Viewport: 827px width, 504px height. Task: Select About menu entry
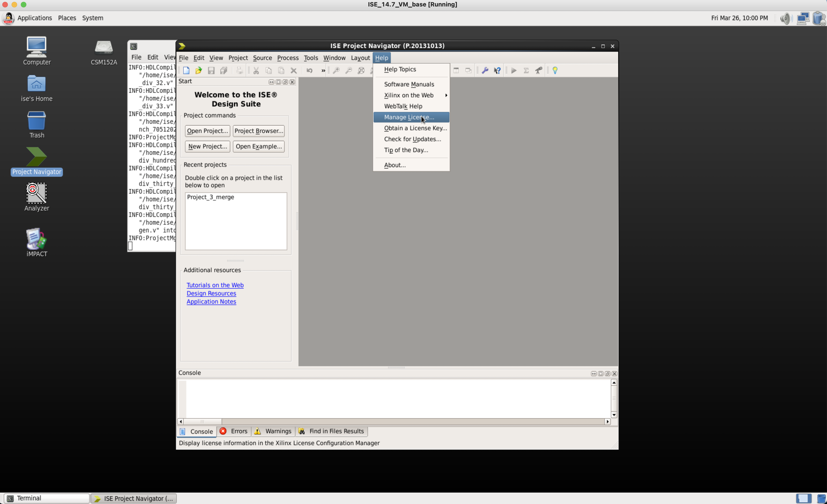pyautogui.click(x=411, y=165)
